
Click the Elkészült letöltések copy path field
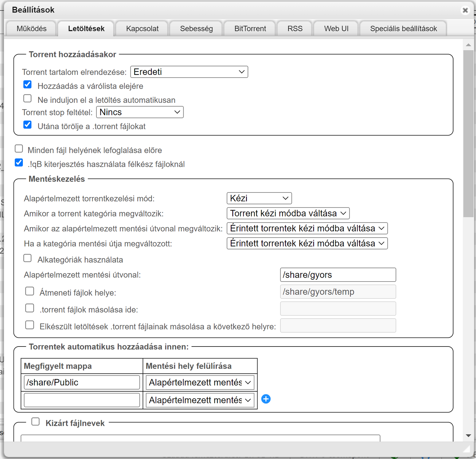pyautogui.click(x=338, y=325)
